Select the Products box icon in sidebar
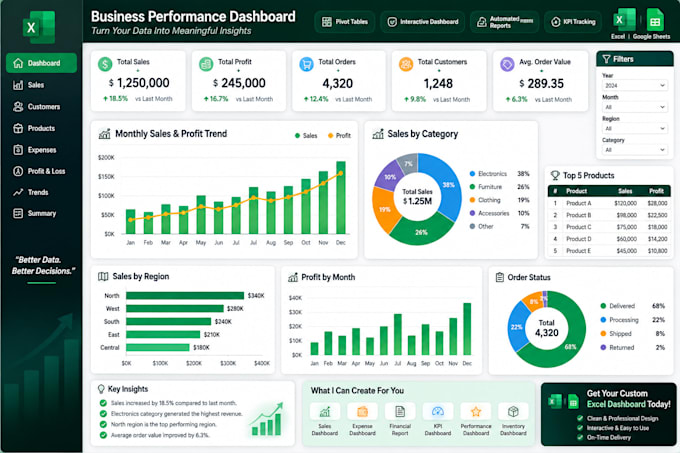The height and width of the screenshot is (453, 680). [x=18, y=128]
